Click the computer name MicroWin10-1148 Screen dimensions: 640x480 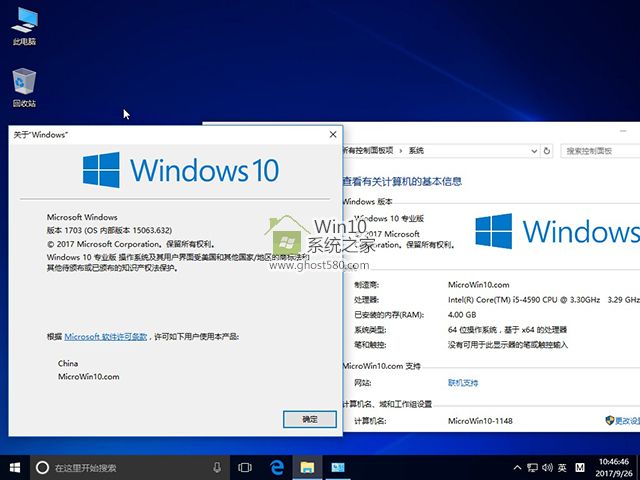click(480, 421)
